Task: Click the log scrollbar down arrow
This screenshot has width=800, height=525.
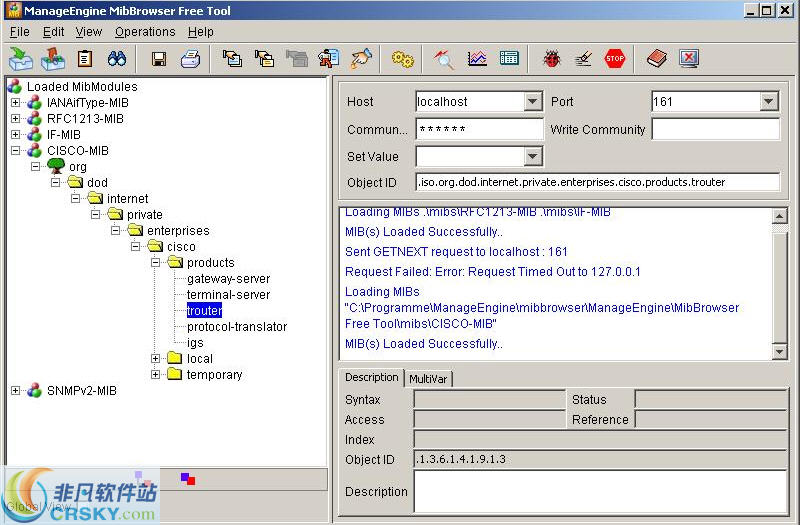Action: [x=779, y=351]
